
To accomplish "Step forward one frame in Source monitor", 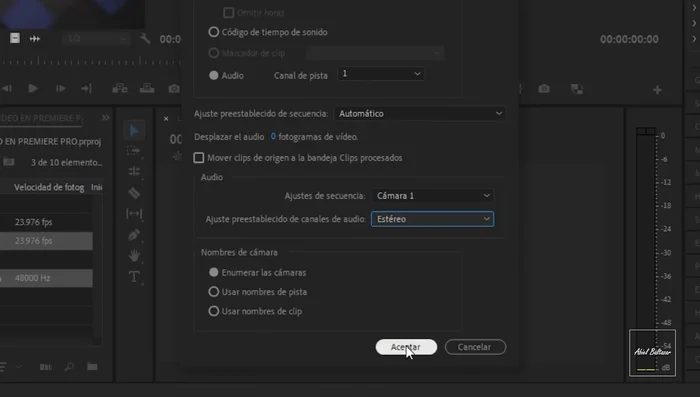I will 60,88.
